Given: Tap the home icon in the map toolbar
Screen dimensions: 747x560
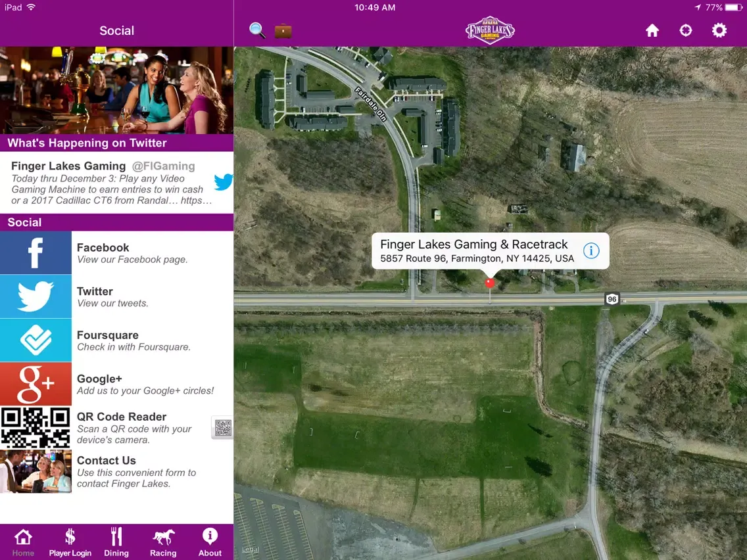Looking at the screenshot, I should [652, 30].
